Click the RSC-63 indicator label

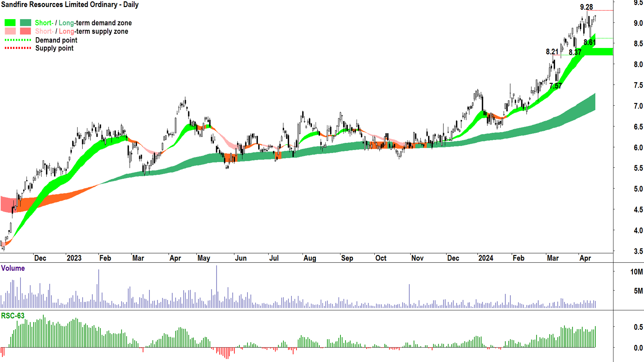[13, 316]
